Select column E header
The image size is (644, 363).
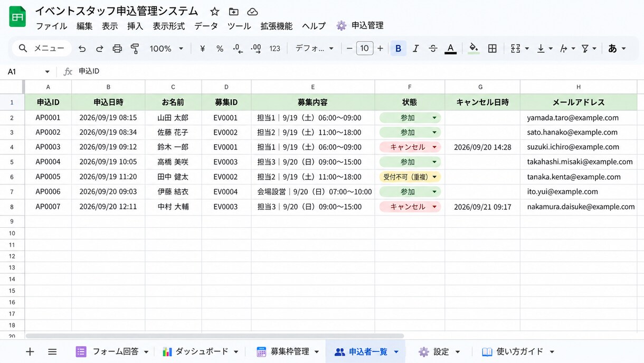point(313,87)
